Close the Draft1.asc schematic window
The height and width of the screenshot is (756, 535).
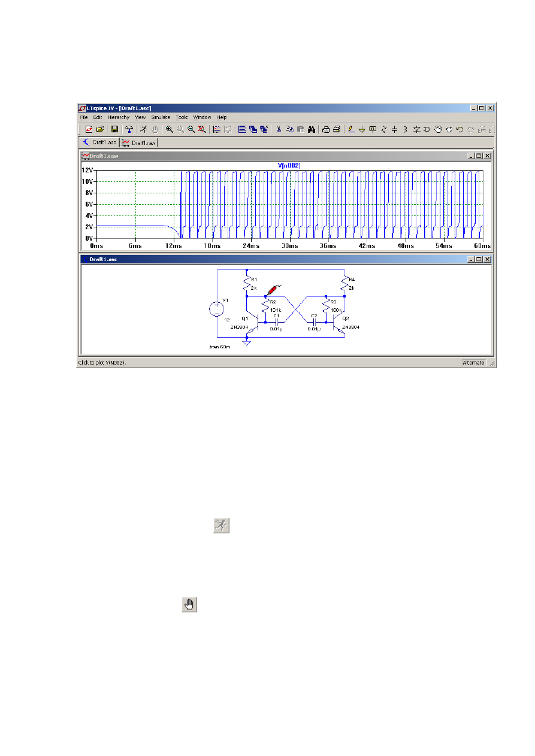(487, 259)
